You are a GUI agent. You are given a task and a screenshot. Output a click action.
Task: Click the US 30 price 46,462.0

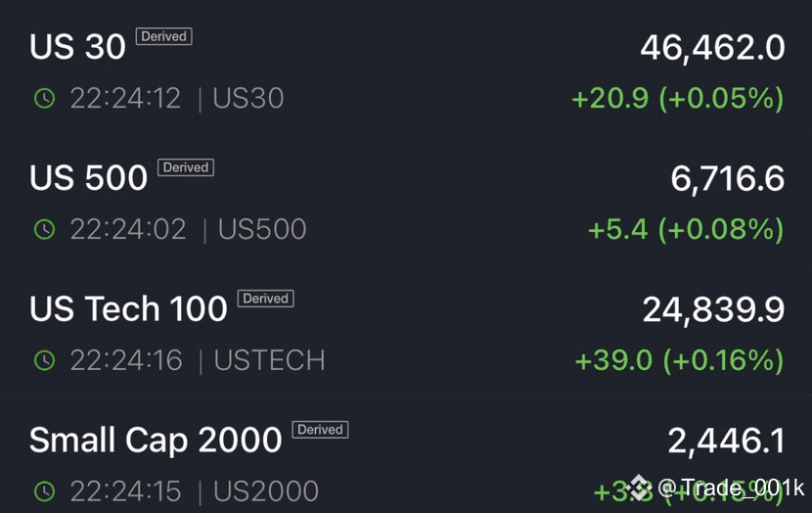point(712,47)
